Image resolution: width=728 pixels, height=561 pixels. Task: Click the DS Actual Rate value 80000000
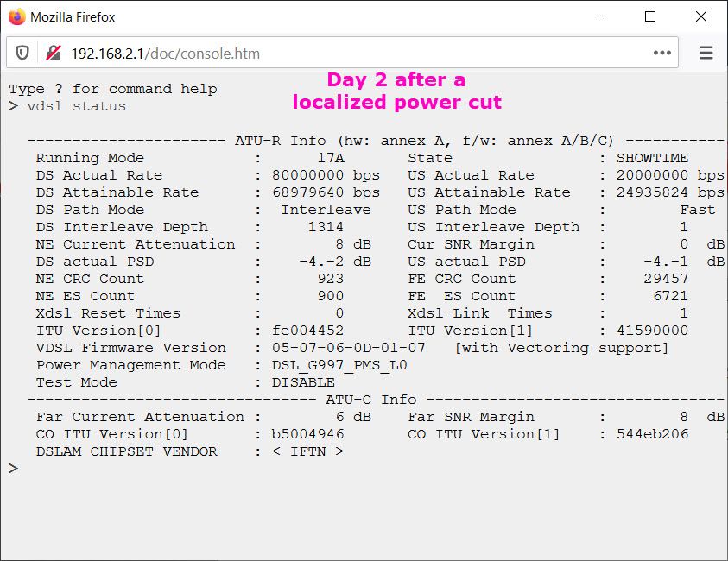tap(307, 175)
